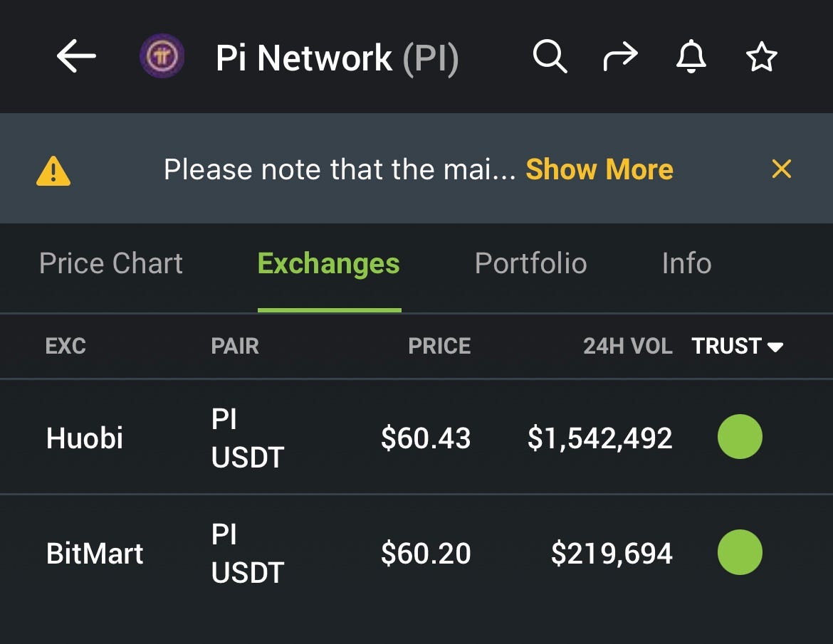The image size is (833, 644).
Task: Open the TRUST sort dropdown
Action: point(738,347)
